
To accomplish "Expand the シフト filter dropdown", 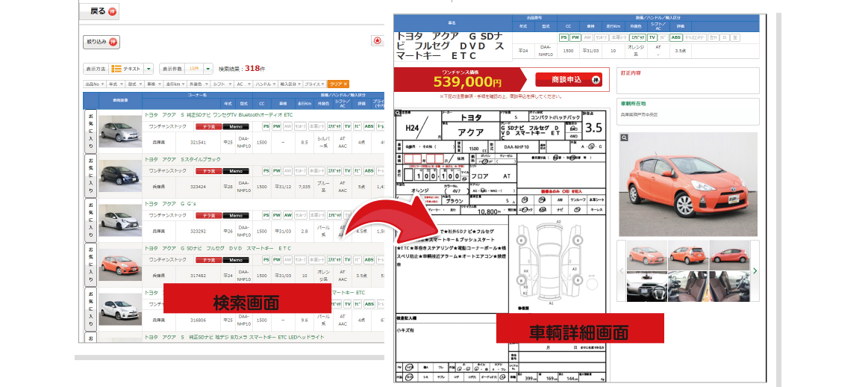I will (x=222, y=84).
